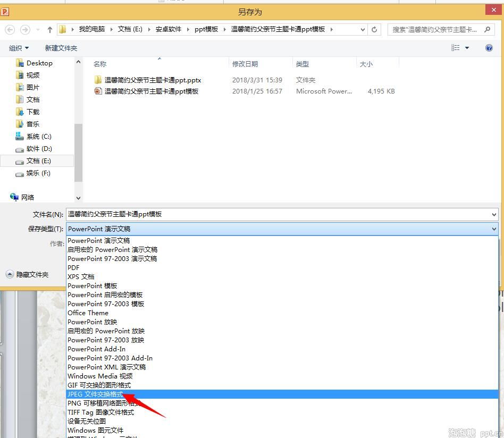Click the search magnifier icon
This screenshot has height=438, width=504.
pyautogui.click(x=488, y=30)
